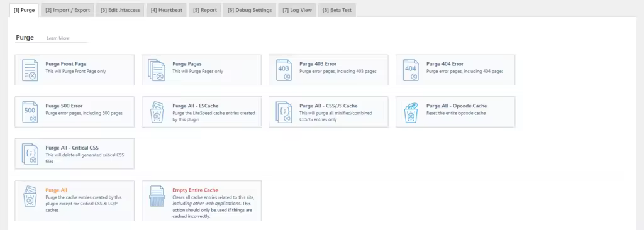
Task: Select the [8] Beta Test tab
Action: [x=337, y=10]
